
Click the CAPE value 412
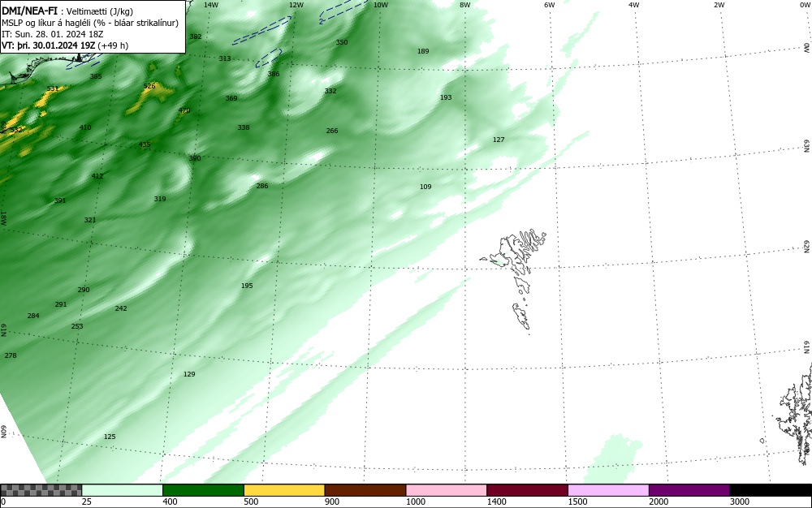coord(97,176)
